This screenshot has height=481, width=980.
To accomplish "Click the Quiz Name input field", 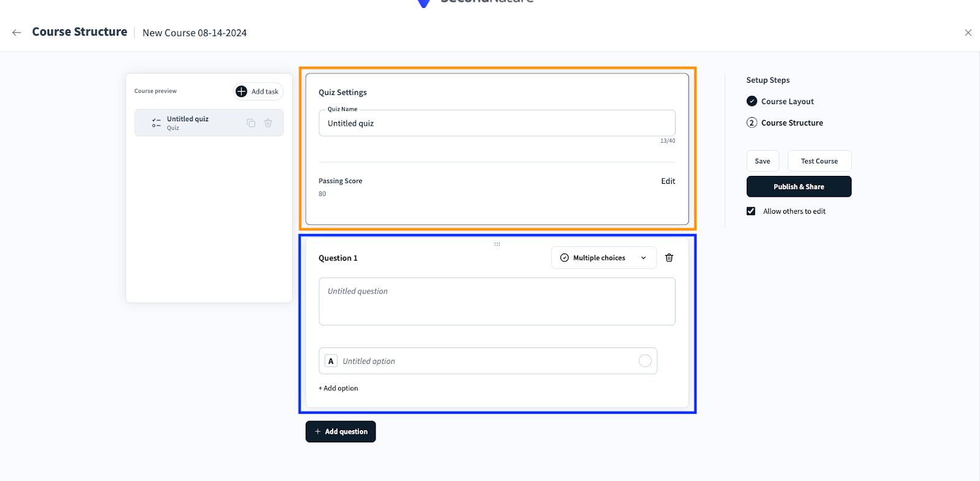I will pos(497,123).
